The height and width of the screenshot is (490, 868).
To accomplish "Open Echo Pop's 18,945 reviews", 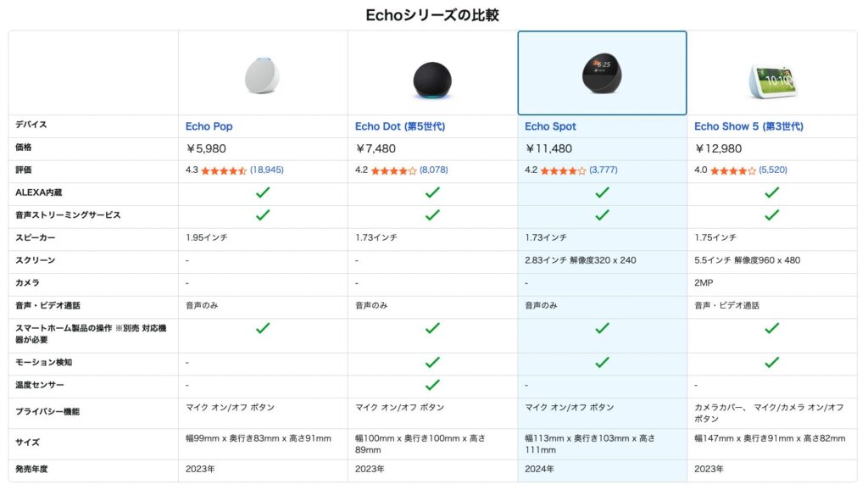I will [267, 170].
